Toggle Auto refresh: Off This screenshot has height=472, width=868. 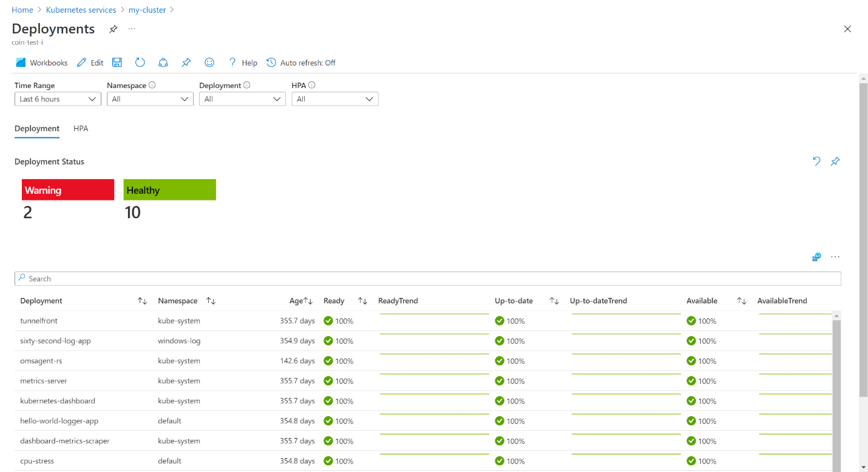[301, 63]
